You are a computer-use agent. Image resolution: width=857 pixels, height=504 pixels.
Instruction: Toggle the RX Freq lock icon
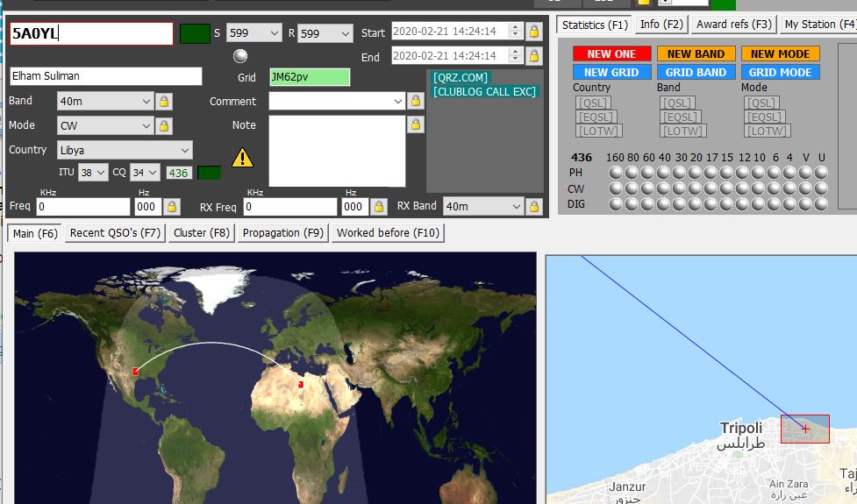coord(378,206)
